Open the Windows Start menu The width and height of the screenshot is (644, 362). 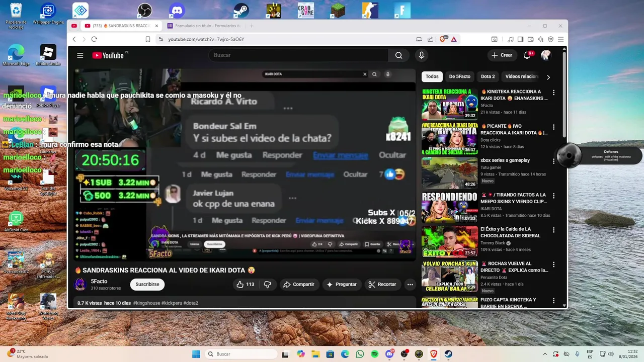coord(196,354)
